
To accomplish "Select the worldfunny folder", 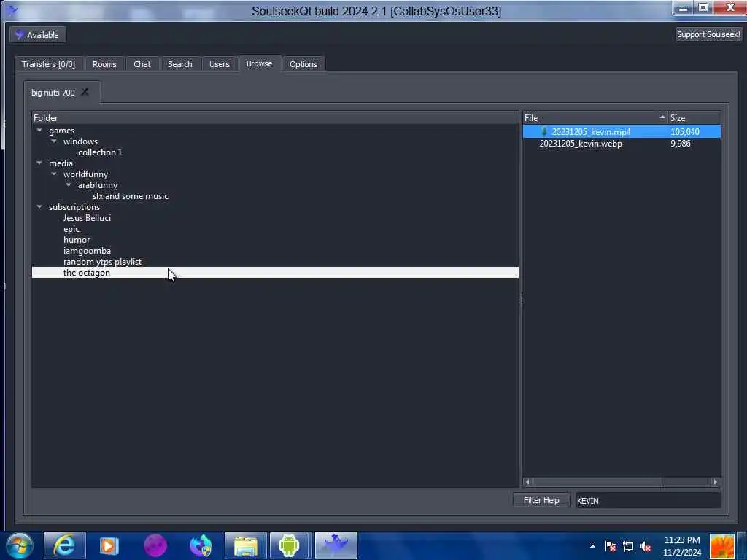I will coord(86,174).
